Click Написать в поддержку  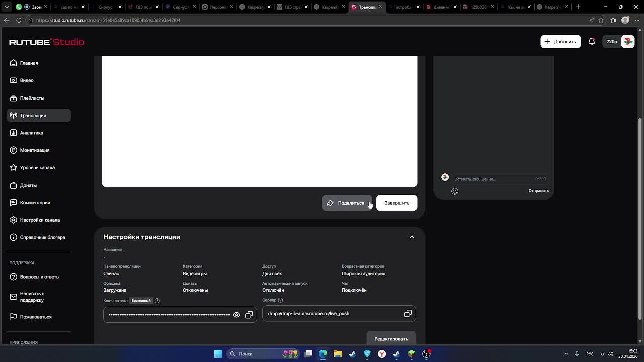tap(39, 297)
